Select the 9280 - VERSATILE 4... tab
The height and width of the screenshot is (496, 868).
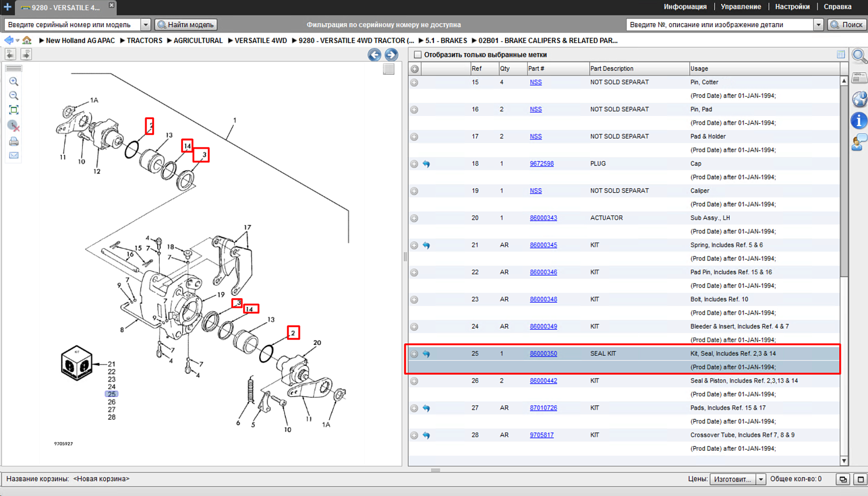coord(65,8)
